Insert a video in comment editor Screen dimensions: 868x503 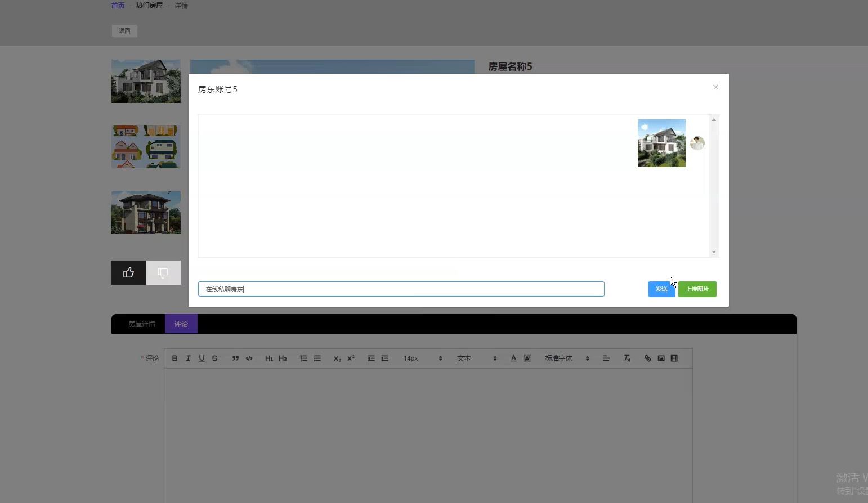[x=674, y=358]
